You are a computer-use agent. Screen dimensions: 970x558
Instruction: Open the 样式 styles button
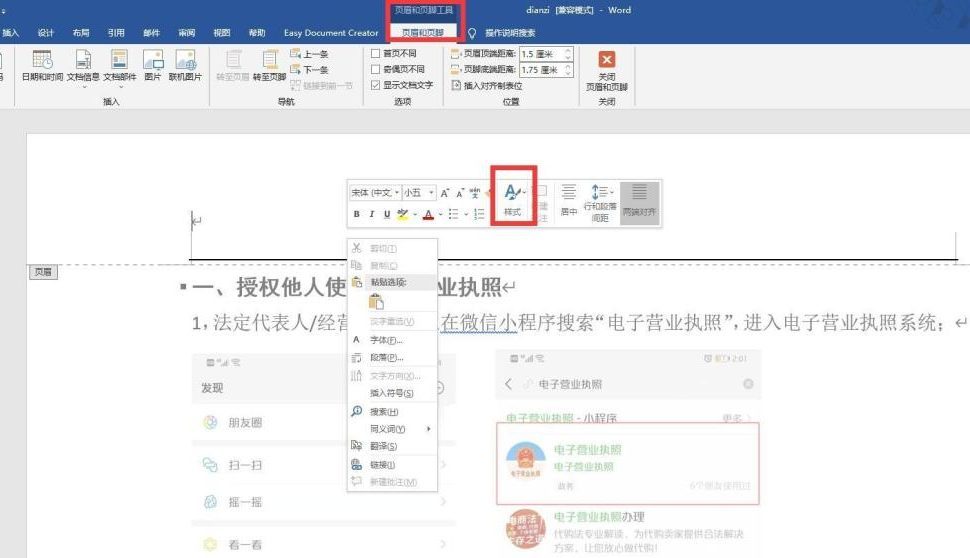coord(513,199)
